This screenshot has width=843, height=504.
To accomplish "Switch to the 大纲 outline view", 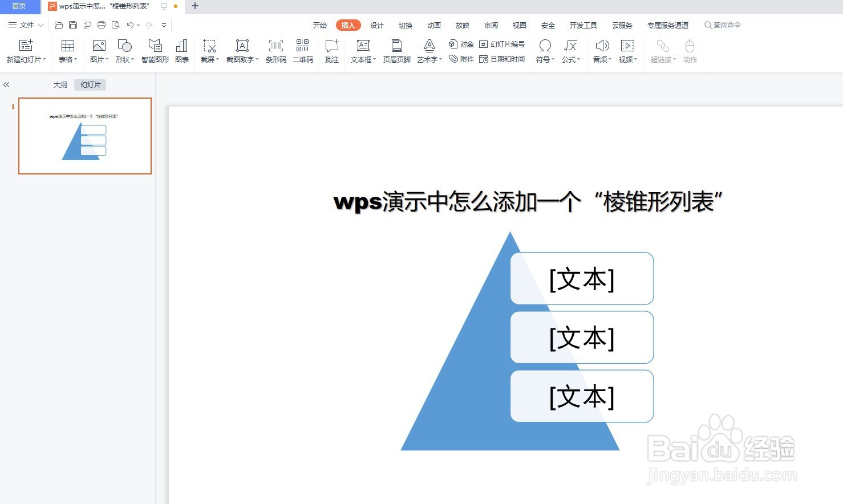I will (60, 85).
